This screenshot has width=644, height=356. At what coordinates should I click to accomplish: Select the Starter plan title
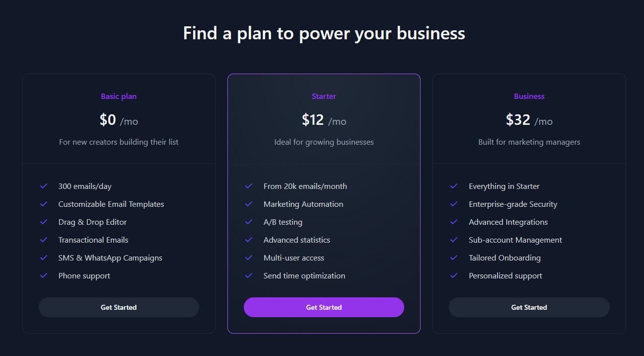(324, 96)
